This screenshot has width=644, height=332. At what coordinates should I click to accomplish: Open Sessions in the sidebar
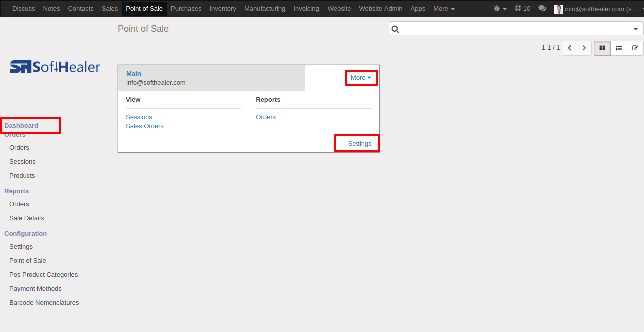[x=22, y=162]
